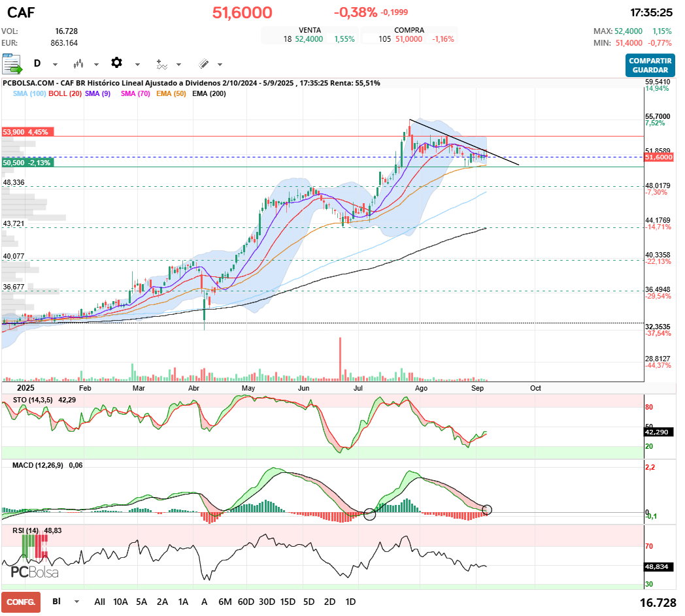Toggle the SMA (9) indicator label

point(98,93)
